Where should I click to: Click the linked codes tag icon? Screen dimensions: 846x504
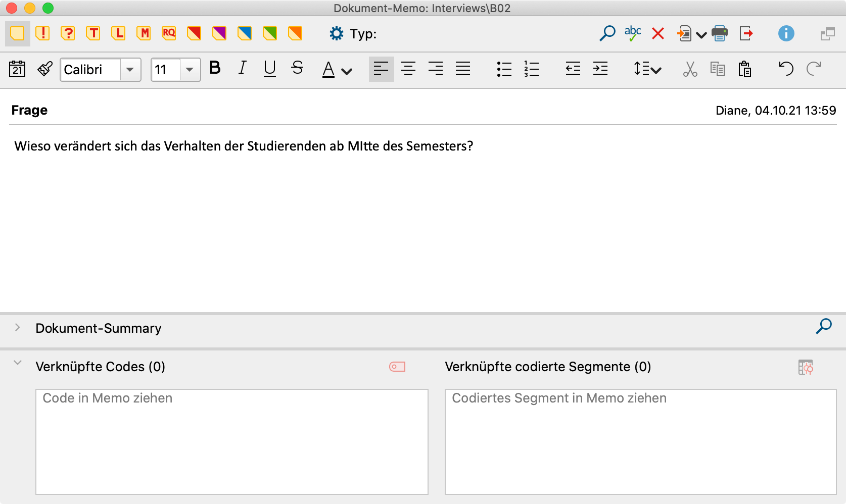[397, 367]
